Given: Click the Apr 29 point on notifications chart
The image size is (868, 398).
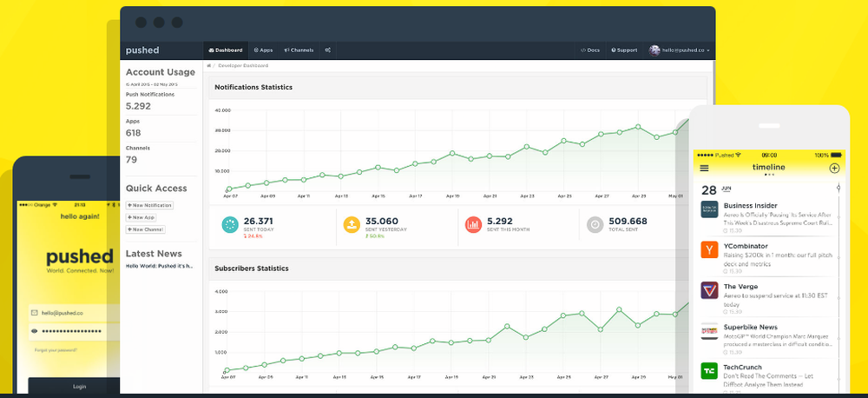Looking at the screenshot, I should [638, 127].
